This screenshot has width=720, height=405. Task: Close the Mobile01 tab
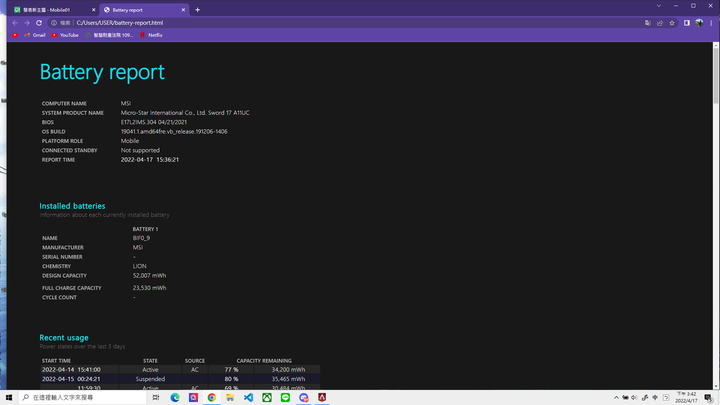(94, 10)
